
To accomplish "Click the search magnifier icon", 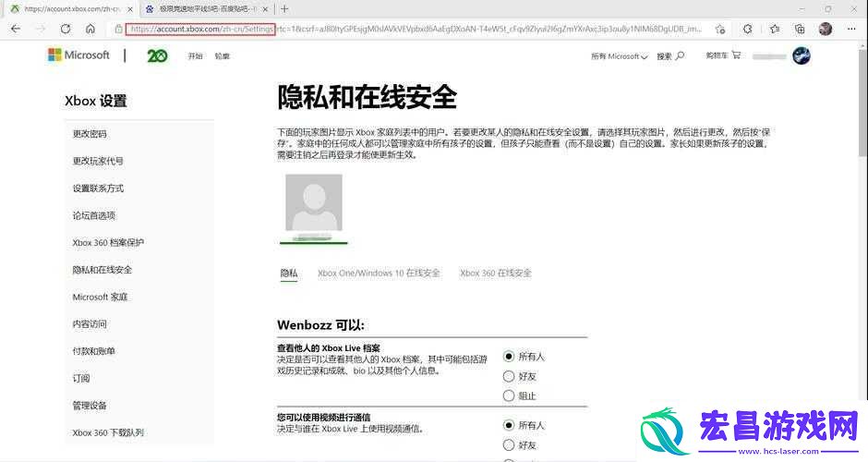I will click(681, 55).
